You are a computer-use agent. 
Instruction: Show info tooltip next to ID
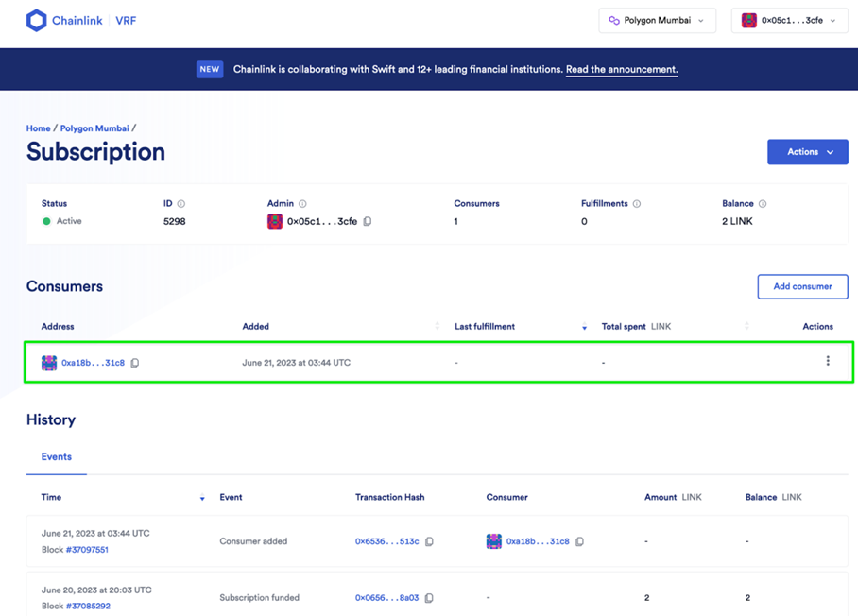[181, 203]
